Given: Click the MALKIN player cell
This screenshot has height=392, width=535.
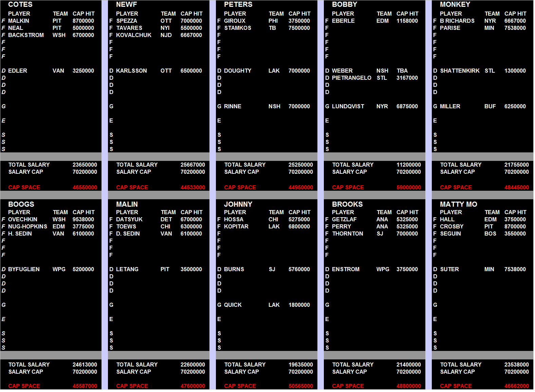Looking at the screenshot, I should 19,21.
